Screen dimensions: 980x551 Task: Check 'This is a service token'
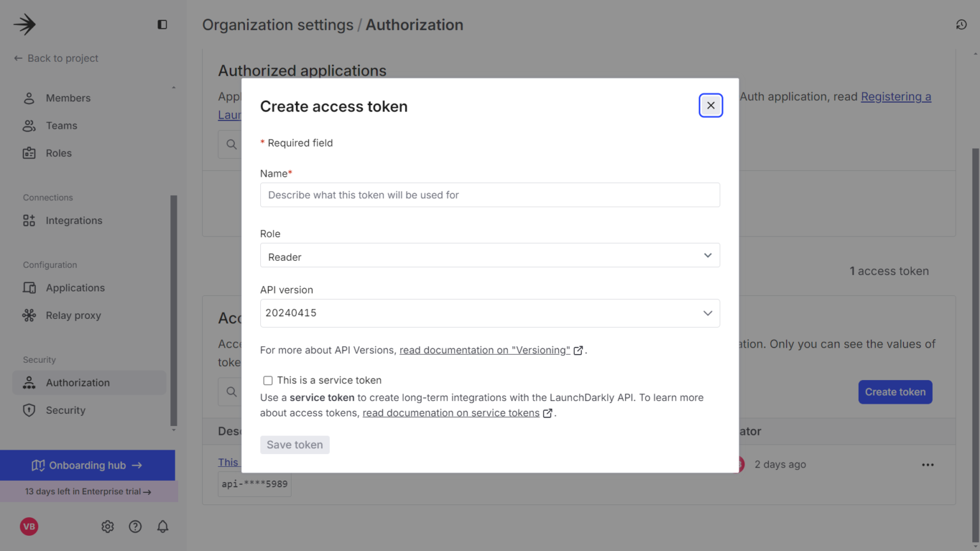pos(268,381)
